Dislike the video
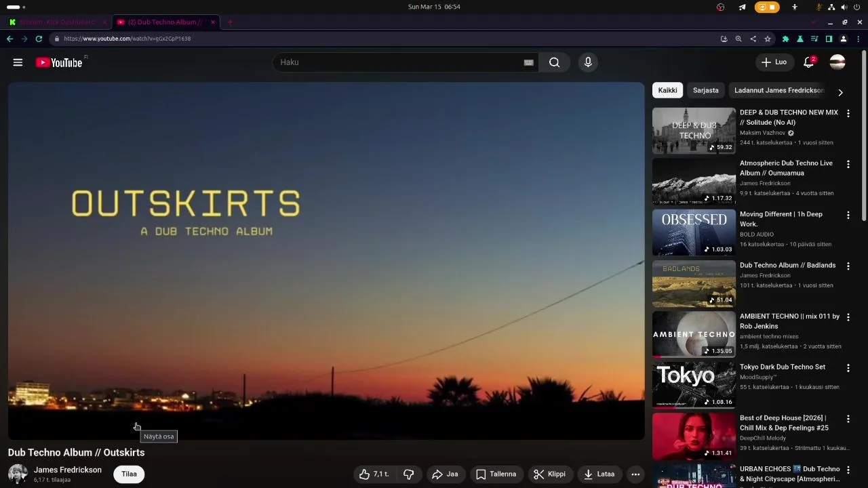This screenshot has width=868, height=488. click(409, 474)
